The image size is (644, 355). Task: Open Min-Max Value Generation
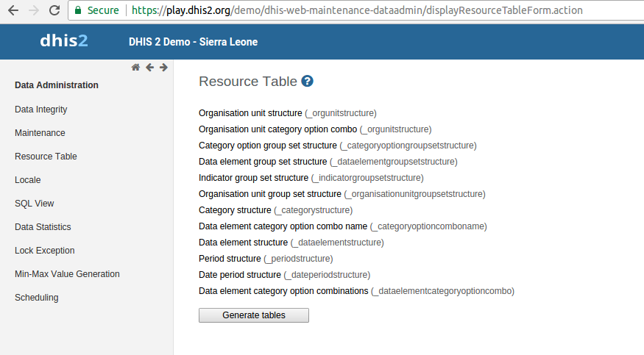coord(67,274)
